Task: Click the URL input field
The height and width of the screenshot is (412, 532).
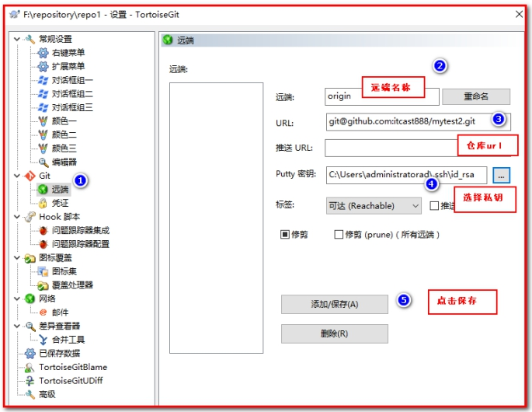Action: [418, 121]
